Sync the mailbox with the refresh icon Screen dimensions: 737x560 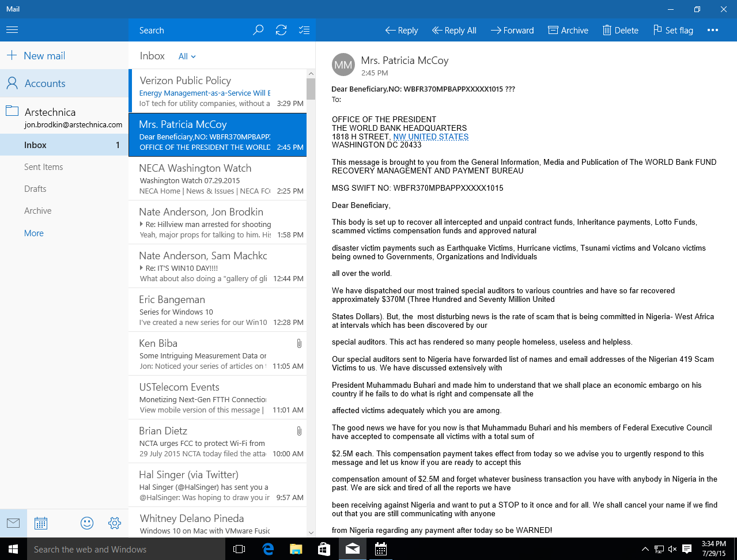click(x=281, y=30)
